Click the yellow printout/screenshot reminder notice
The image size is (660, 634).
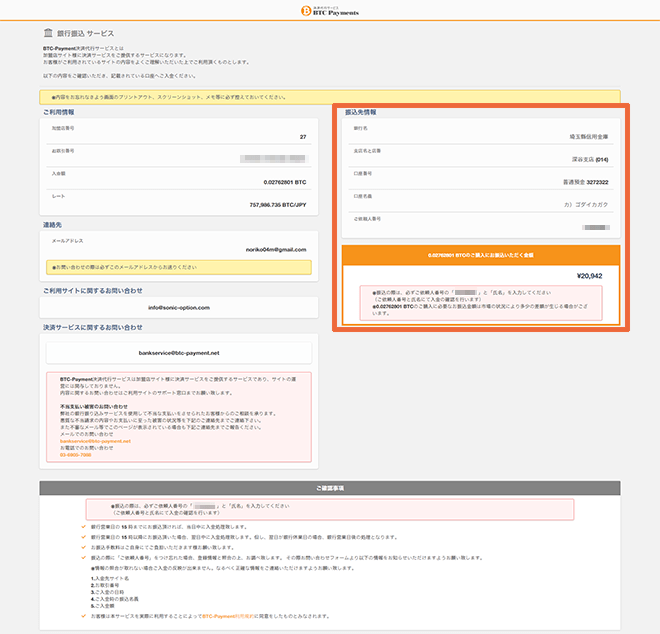(x=330, y=97)
